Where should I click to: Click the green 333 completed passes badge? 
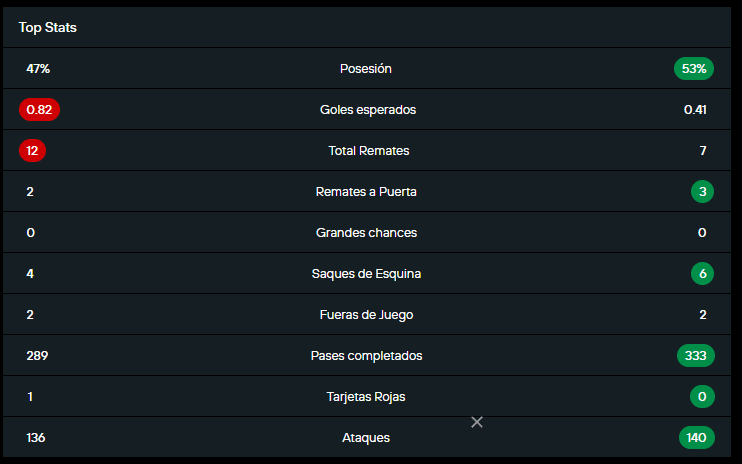click(x=695, y=356)
